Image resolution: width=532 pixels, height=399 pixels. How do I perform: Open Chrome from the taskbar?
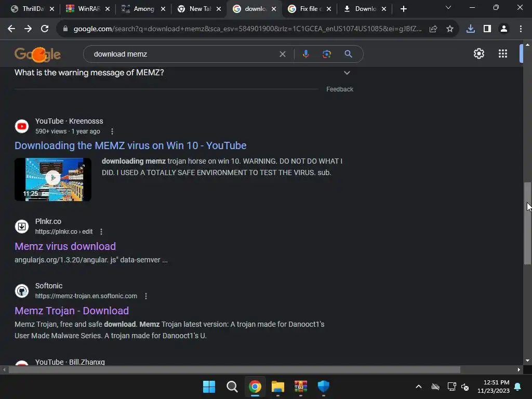click(x=255, y=387)
